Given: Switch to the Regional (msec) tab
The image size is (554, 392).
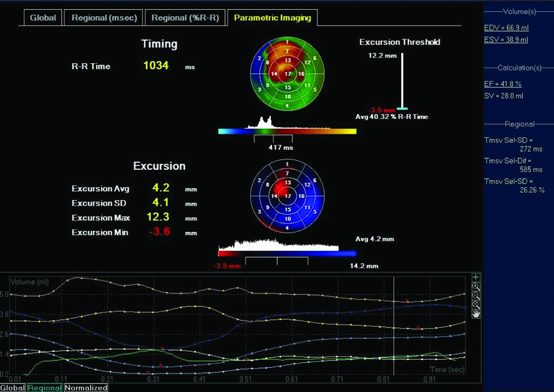Looking at the screenshot, I should click(104, 17).
